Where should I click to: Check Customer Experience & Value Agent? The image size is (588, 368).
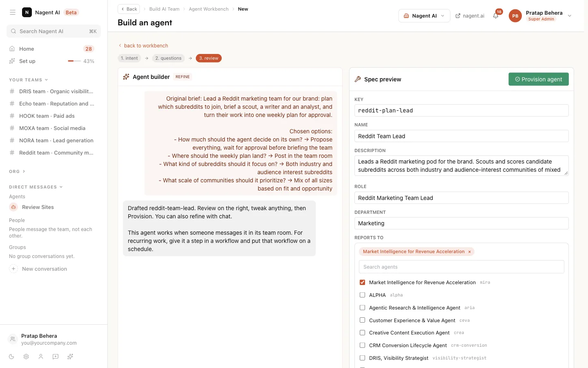click(x=362, y=320)
